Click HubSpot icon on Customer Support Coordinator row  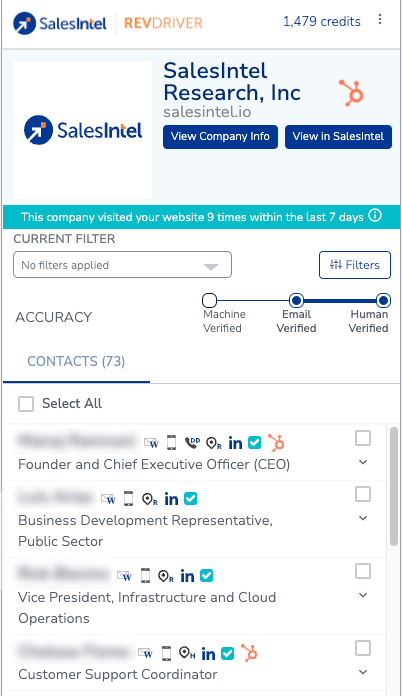point(249,653)
